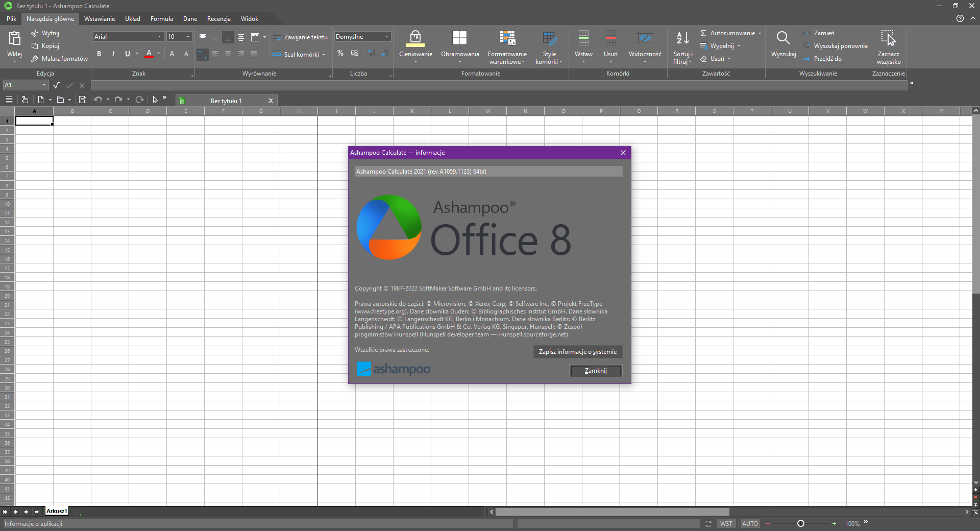Save the document with the floppy disk icon
Viewport: 980px width, 531px height.
click(x=83, y=100)
